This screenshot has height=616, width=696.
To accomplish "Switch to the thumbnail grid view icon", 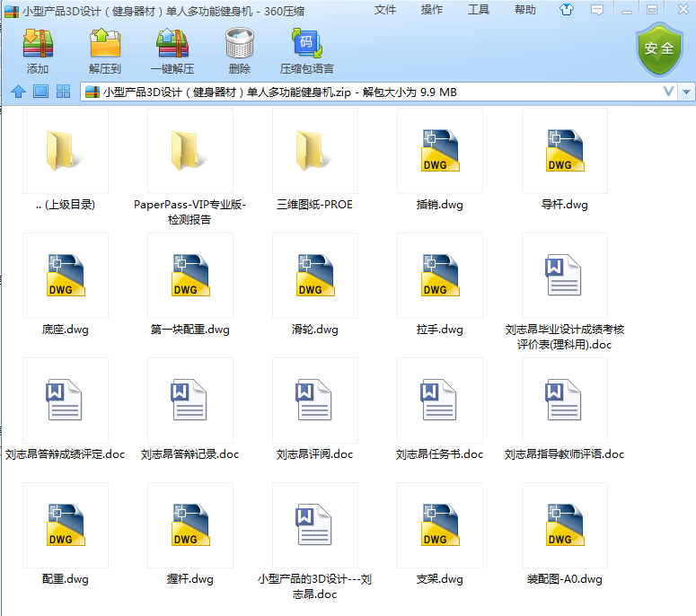I will tap(64, 92).
